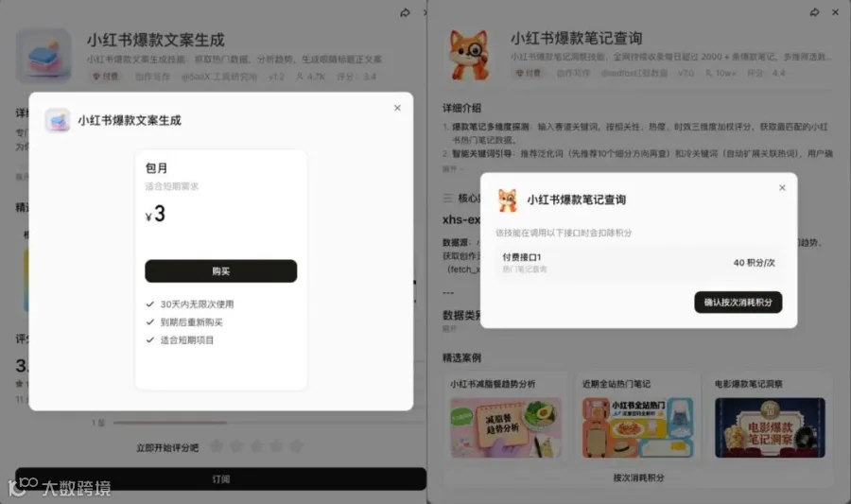Close the right window with its top-right X
Image resolution: width=851 pixels, height=504 pixels.
click(x=835, y=12)
